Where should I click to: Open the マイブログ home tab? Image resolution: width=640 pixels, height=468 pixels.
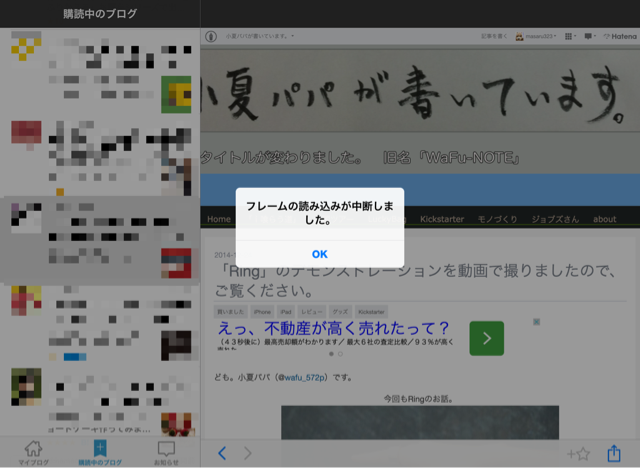(x=33, y=453)
